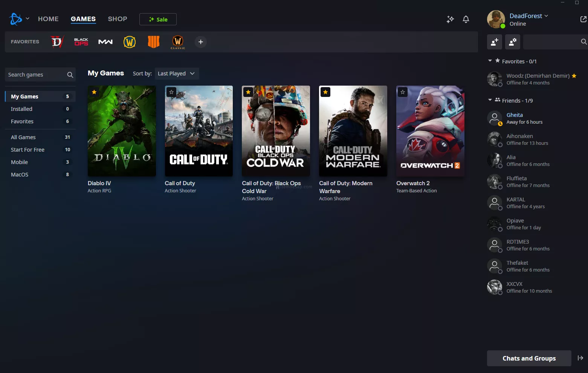This screenshot has width=588, height=373.
Task: Open Black Ops icon in favorites bar
Action: coord(81,42)
